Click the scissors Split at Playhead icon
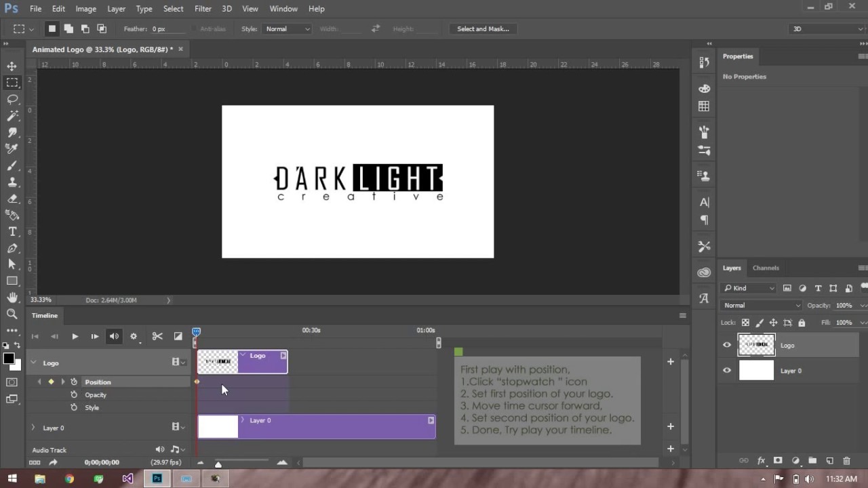The image size is (868, 488). click(157, 335)
